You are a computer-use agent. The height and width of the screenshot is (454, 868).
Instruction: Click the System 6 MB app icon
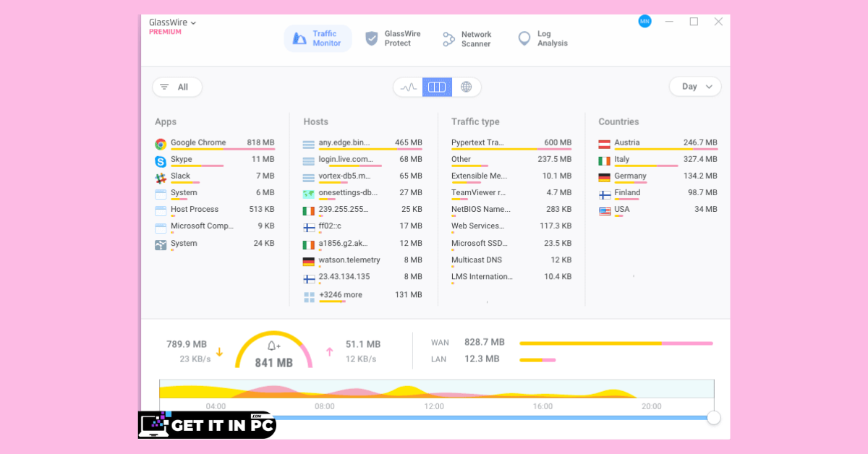[x=161, y=194]
